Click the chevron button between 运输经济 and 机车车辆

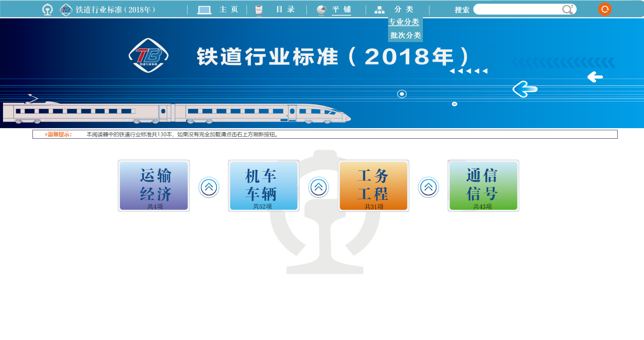tap(209, 187)
